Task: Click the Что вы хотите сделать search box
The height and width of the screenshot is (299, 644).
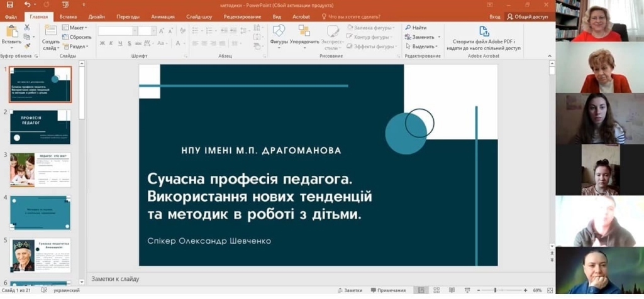Action: click(x=351, y=17)
